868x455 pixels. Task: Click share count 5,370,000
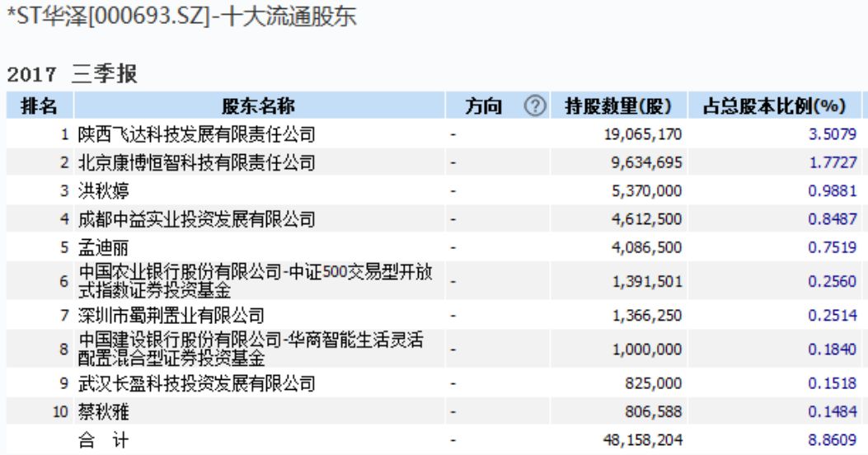[646, 190]
